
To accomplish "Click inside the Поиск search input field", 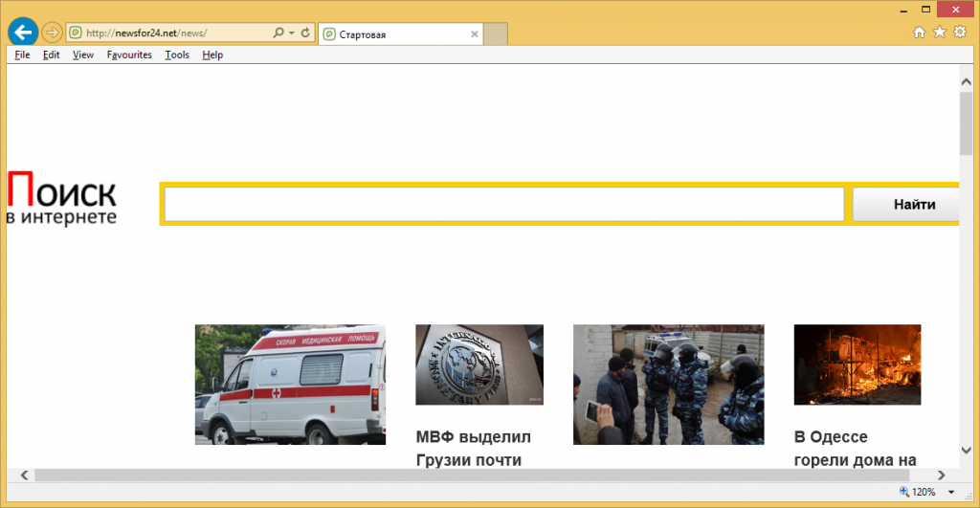I will coord(503,204).
